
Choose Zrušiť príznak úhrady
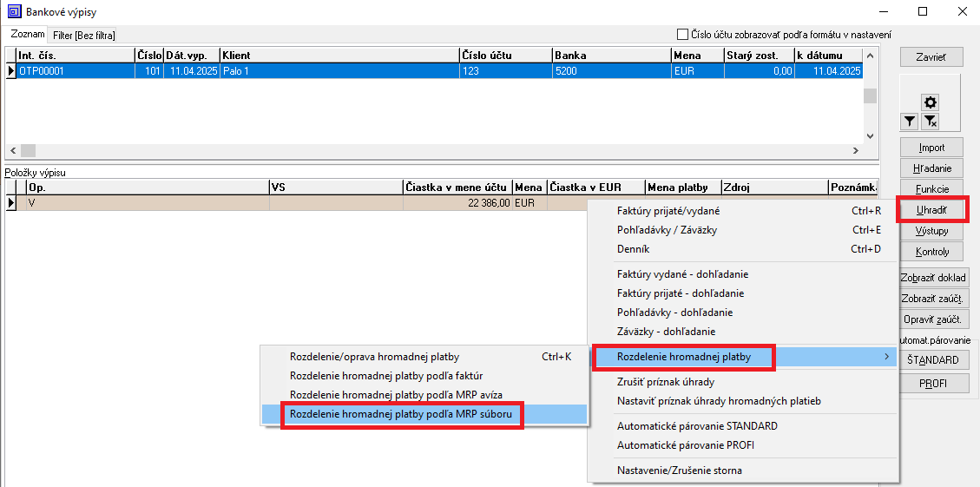point(665,382)
